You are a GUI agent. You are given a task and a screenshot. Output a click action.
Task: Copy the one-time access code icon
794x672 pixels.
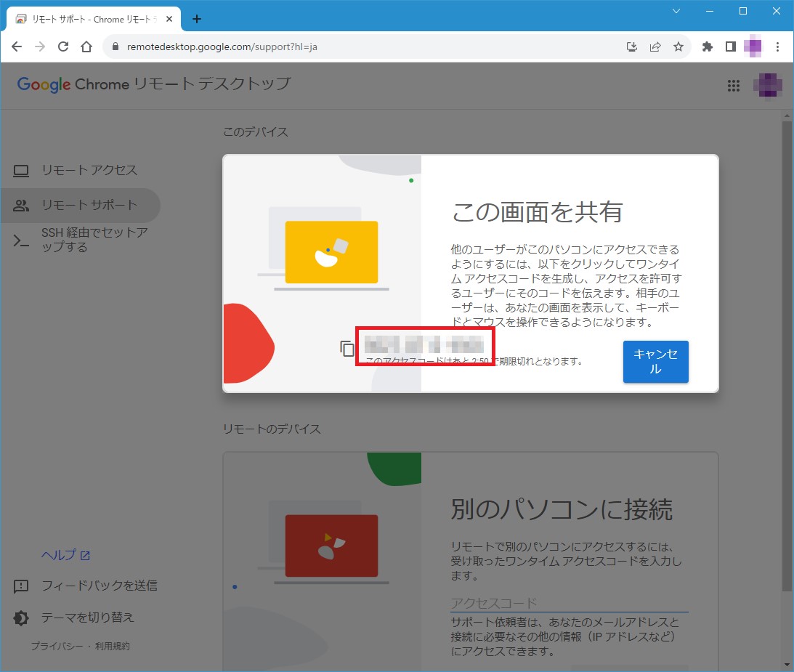347,349
